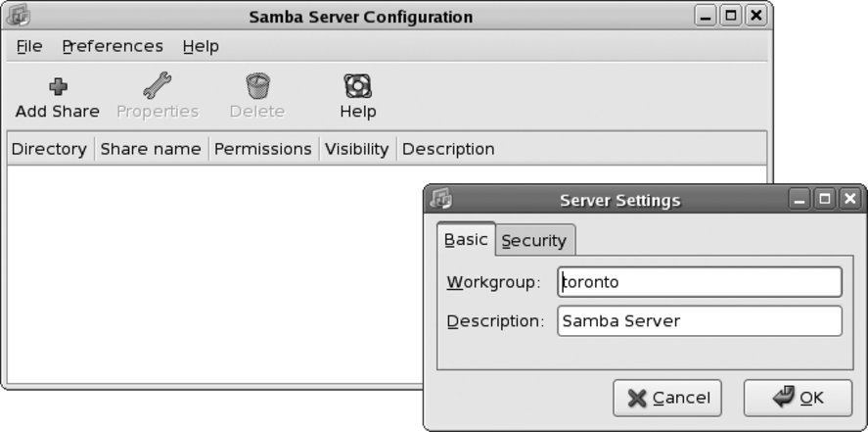
Task: Sort by the Share name column header
Action: click(151, 149)
